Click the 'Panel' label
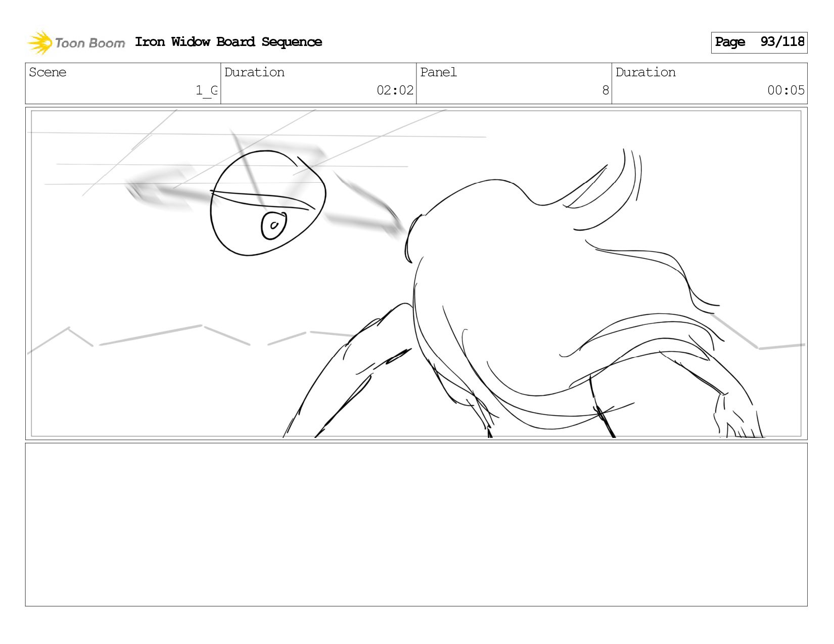The height and width of the screenshot is (644, 834). coord(438,72)
